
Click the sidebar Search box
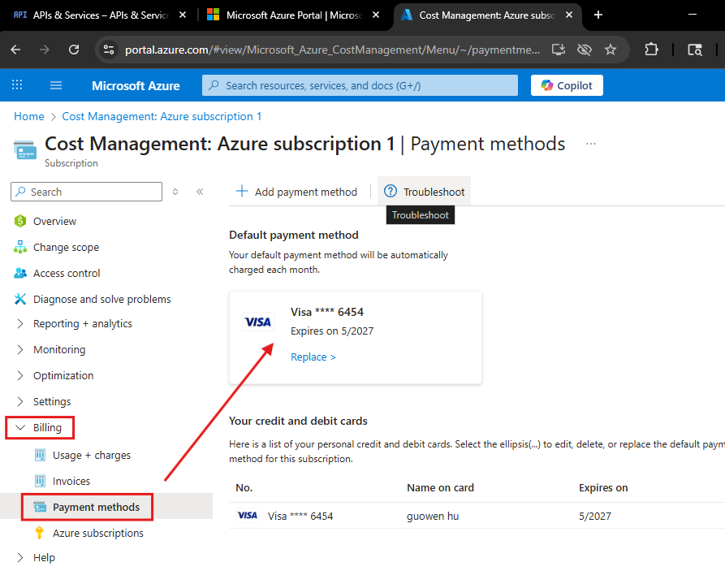pyautogui.click(x=86, y=192)
